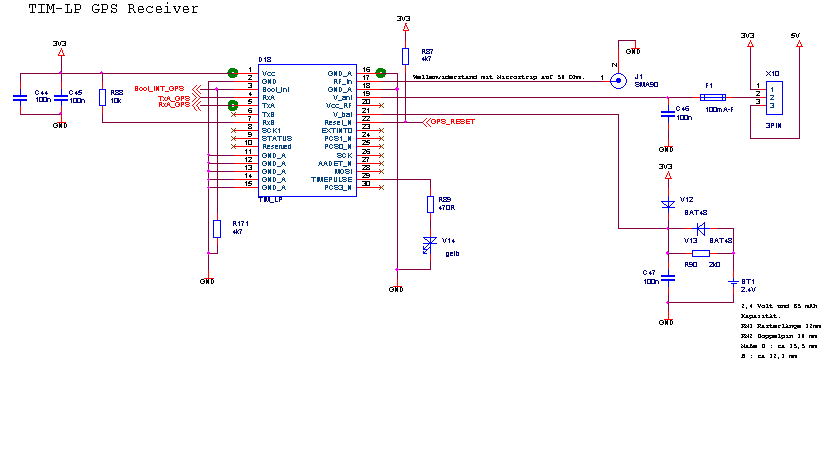Click the 3V3 supply arrow above V12 diode
This screenshot has height=458, width=827.
668,175
